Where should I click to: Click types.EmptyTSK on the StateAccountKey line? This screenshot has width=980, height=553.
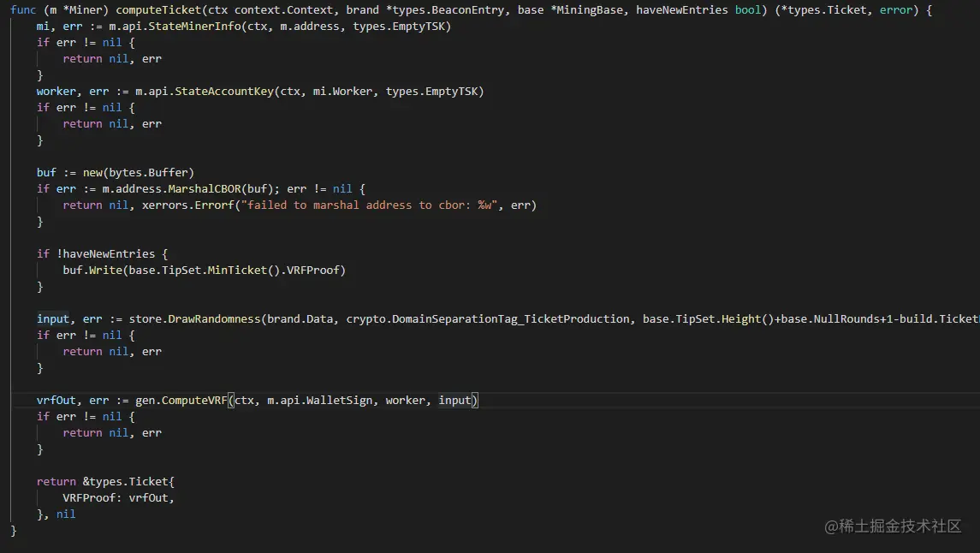pos(431,92)
